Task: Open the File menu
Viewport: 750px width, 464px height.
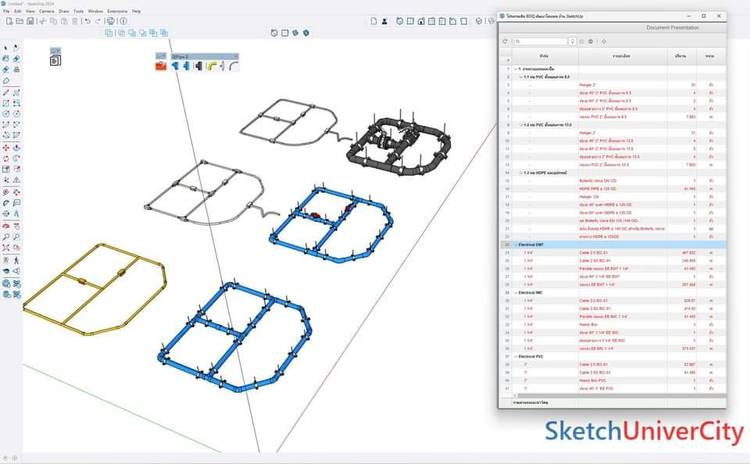Action: tap(6, 11)
